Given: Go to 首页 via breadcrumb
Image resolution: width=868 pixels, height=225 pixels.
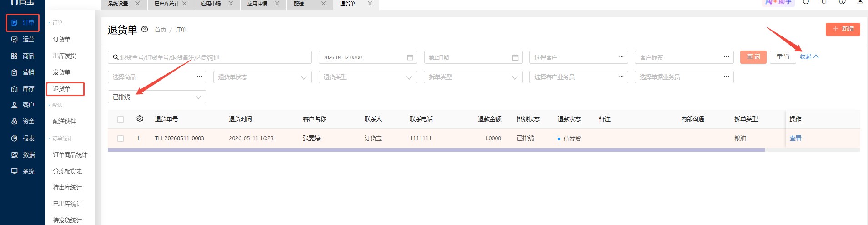Looking at the screenshot, I should 161,30.
